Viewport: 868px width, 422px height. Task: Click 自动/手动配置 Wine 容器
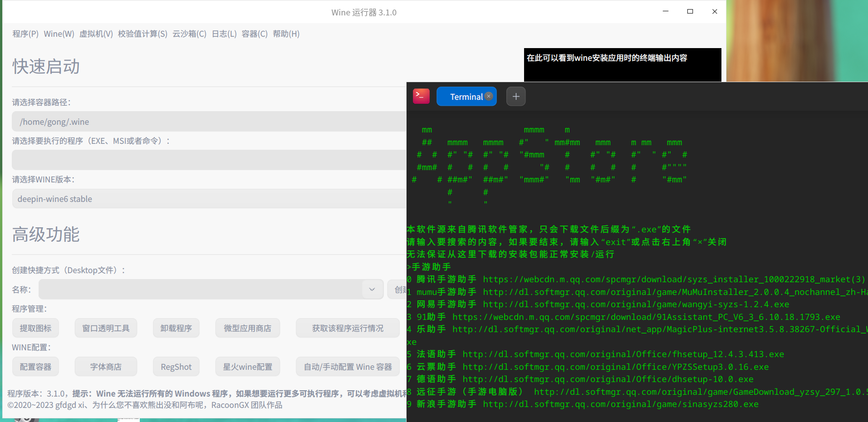(348, 366)
